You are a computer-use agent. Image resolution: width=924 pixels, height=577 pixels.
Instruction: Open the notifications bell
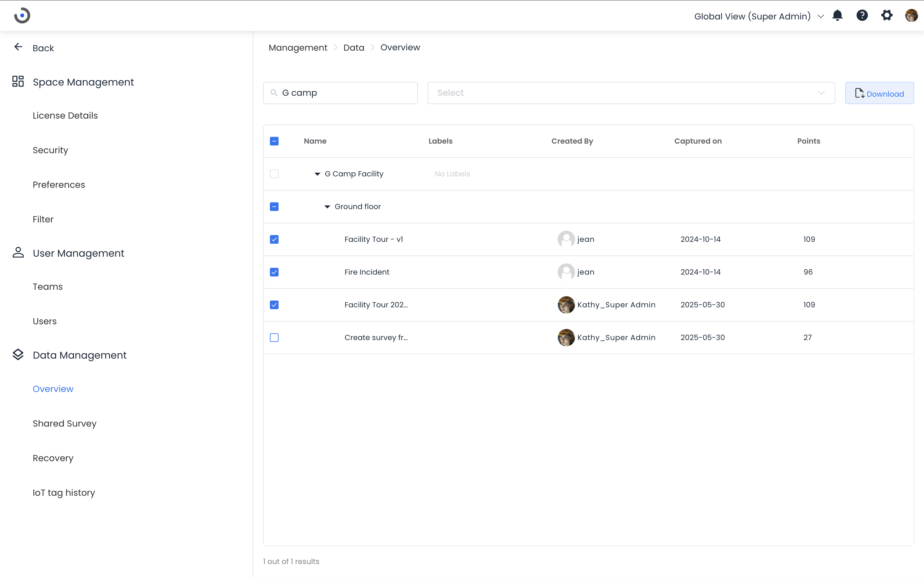click(x=838, y=16)
